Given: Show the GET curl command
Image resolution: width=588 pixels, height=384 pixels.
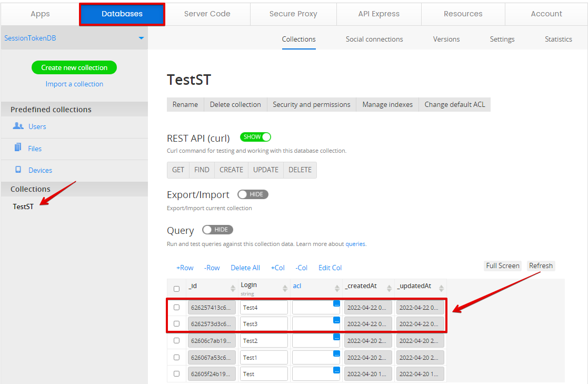Looking at the screenshot, I should [178, 170].
